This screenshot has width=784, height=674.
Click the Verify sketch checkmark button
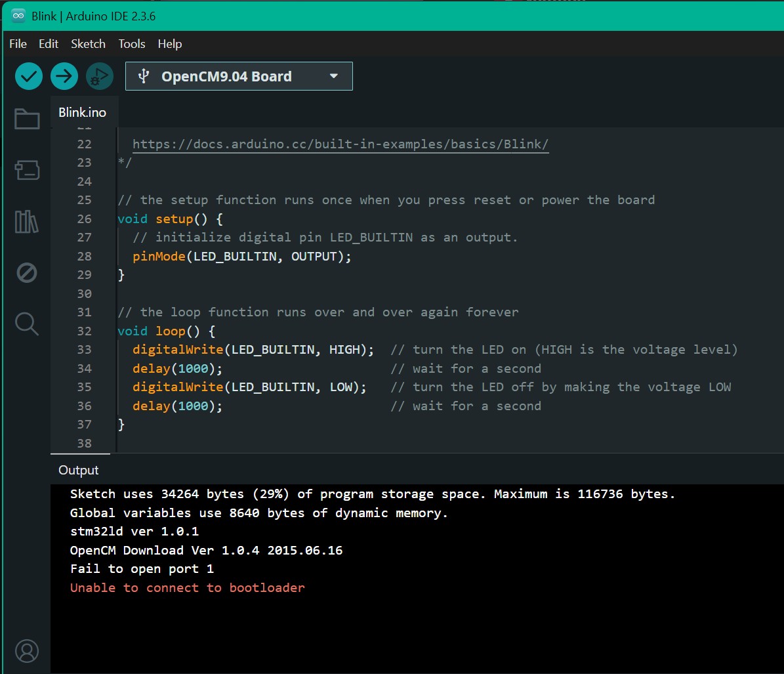tap(28, 77)
